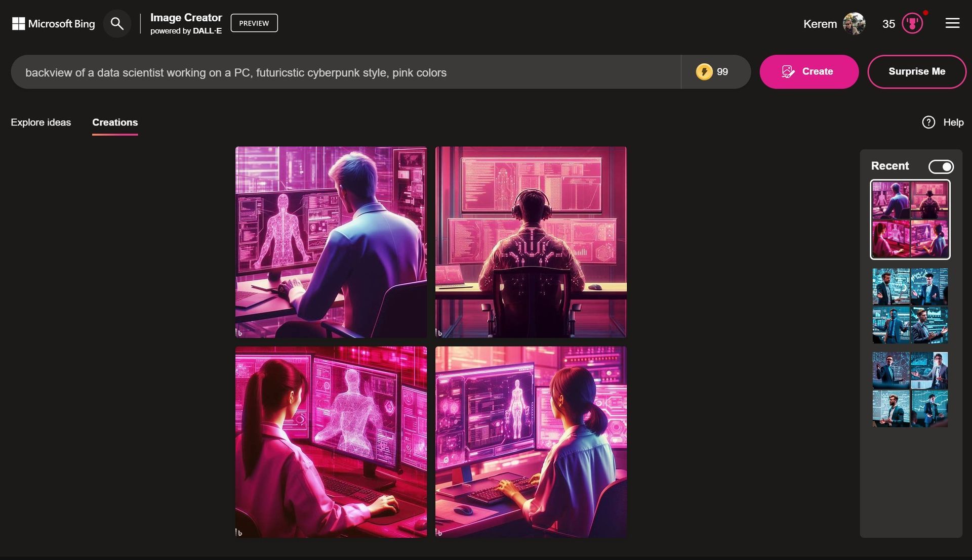Enable or disable Recent creations toggle
This screenshot has height=560, width=972.
tap(941, 166)
